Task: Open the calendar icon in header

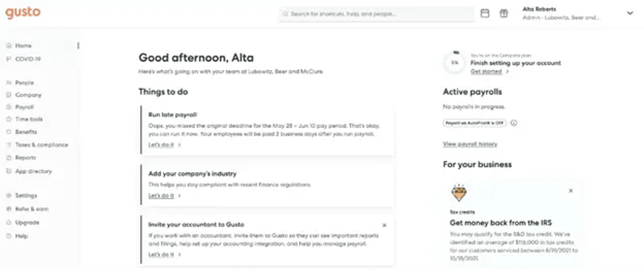Action: click(x=484, y=14)
